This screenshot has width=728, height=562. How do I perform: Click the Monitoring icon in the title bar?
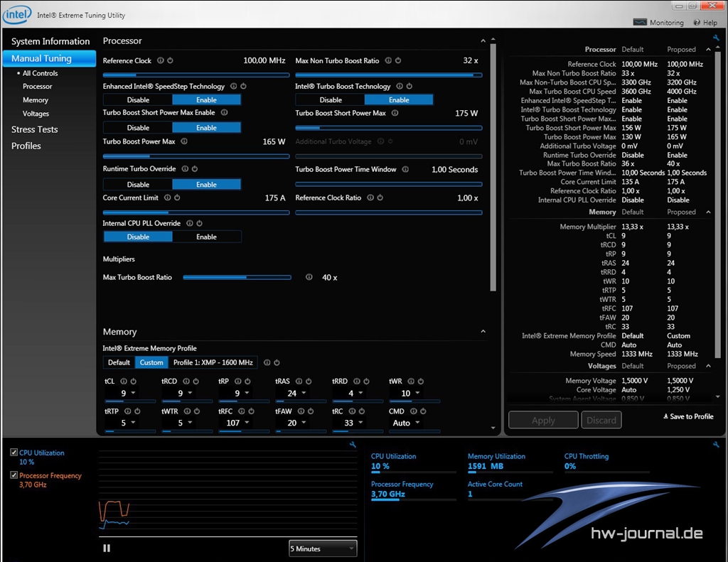click(x=640, y=22)
